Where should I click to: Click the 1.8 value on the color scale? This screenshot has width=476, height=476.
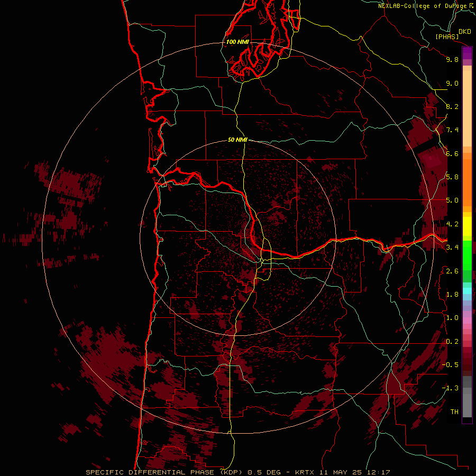(x=452, y=295)
